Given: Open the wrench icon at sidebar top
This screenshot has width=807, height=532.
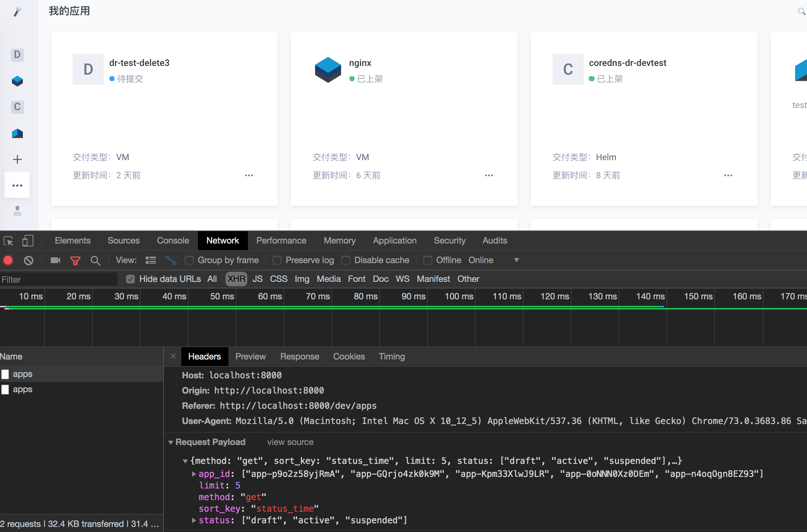Looking at the screenshot, I should pyautogui.click(x=17, y=11).
